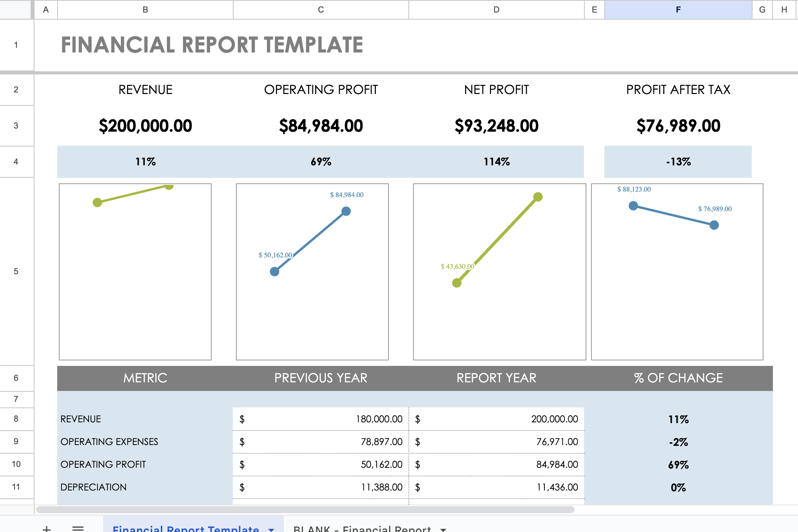Click the Net Profit line chart
This screenshot has width=798, height=532.
(x=499, y=271)
